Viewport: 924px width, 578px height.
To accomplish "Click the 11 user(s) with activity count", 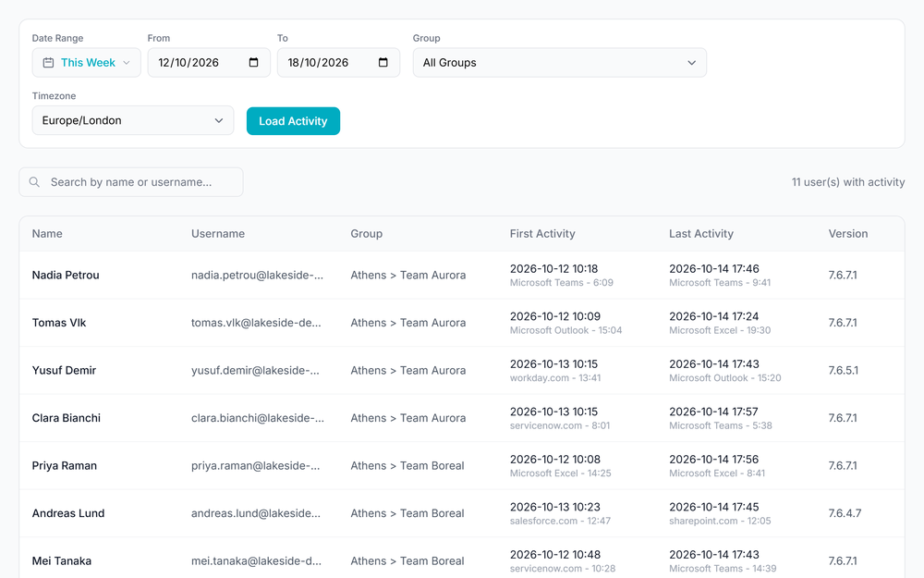I will coord(848,182).
